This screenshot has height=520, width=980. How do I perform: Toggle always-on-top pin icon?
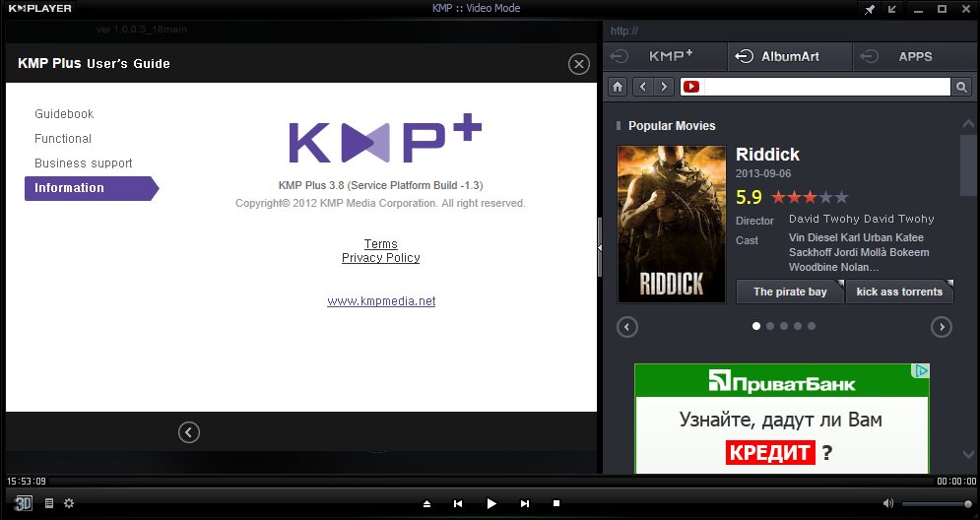(870, 10)
